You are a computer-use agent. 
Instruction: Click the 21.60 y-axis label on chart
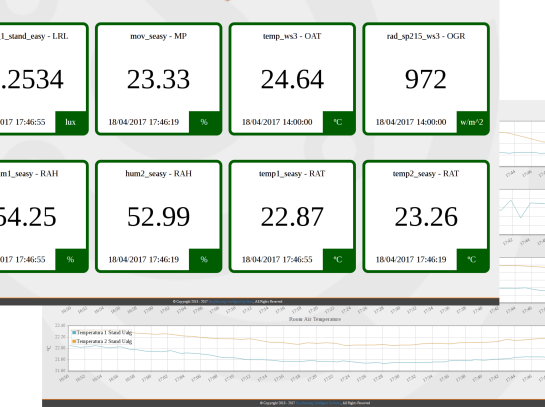pos(60,371)
